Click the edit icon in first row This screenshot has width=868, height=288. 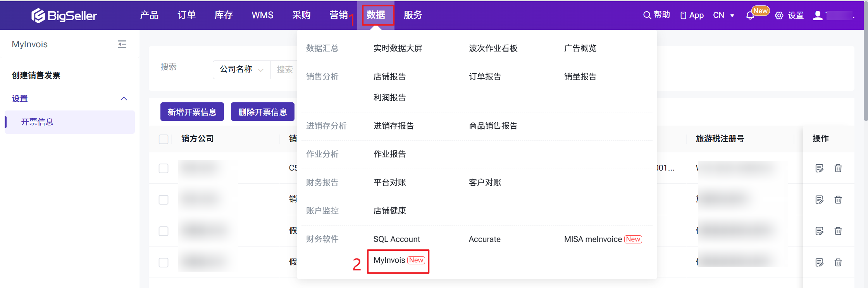(x=819, y=168)
